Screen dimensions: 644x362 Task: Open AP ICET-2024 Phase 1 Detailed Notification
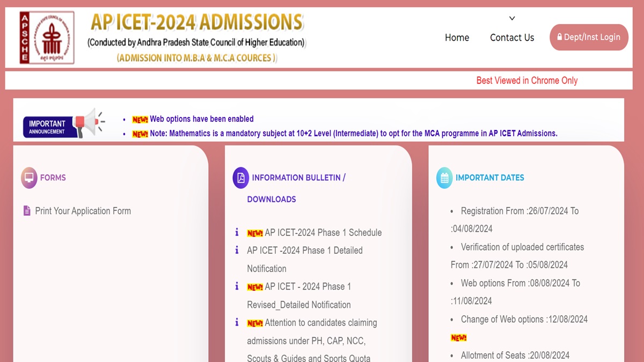[305, 259]
